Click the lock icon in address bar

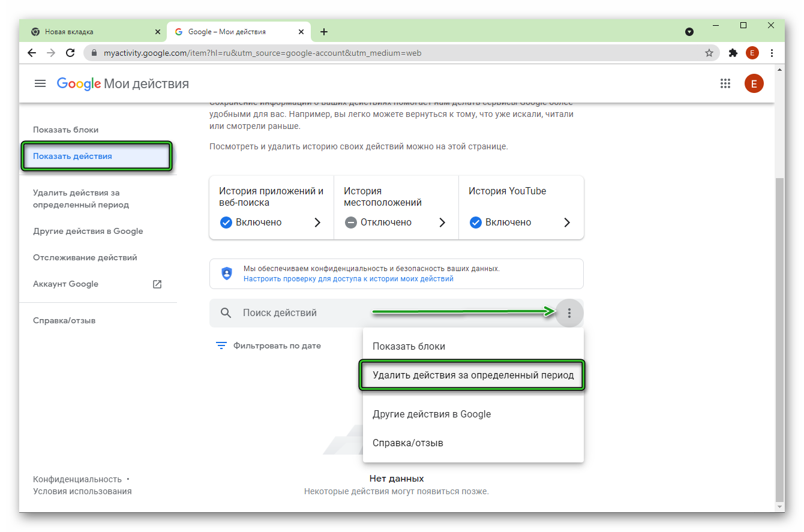[x=94, y=53]
